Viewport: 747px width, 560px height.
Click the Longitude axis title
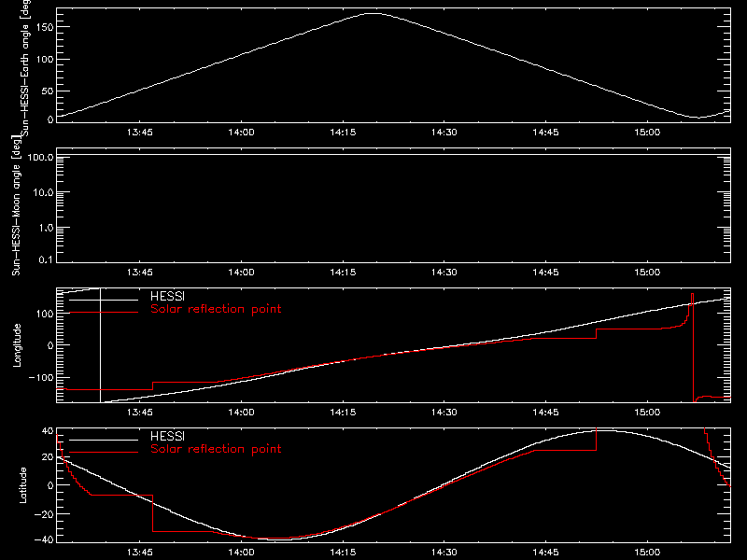[17, 345]
